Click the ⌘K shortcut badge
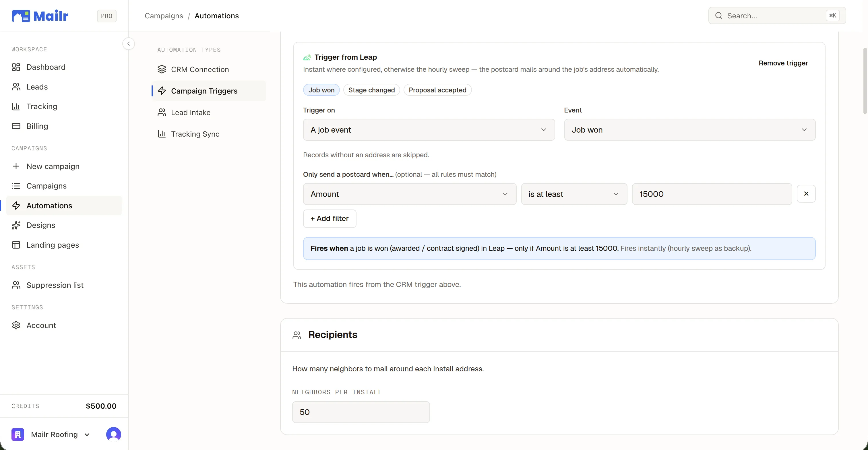The height and width of the screenshot is (450, 868). pos(833,15)
